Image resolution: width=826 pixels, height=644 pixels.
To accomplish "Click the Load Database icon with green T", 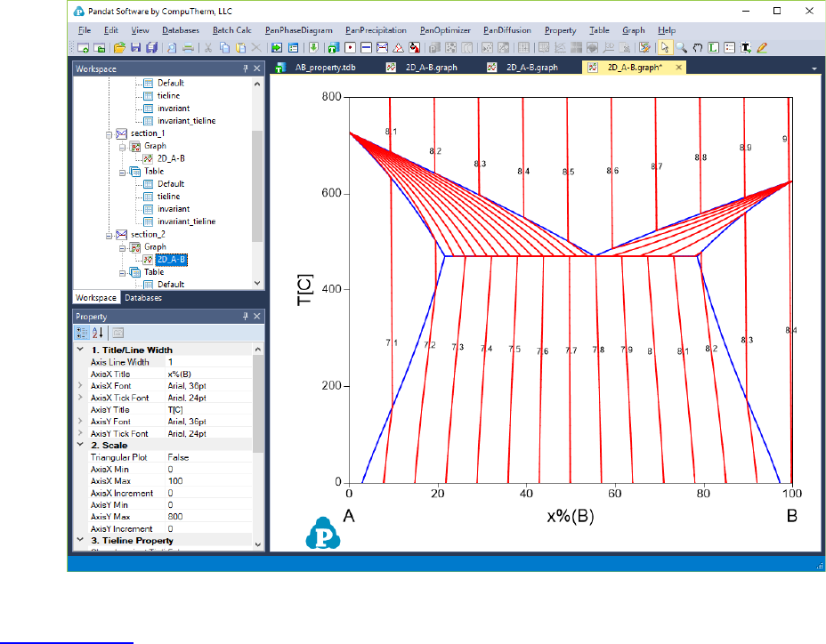I will coord(334,48).
